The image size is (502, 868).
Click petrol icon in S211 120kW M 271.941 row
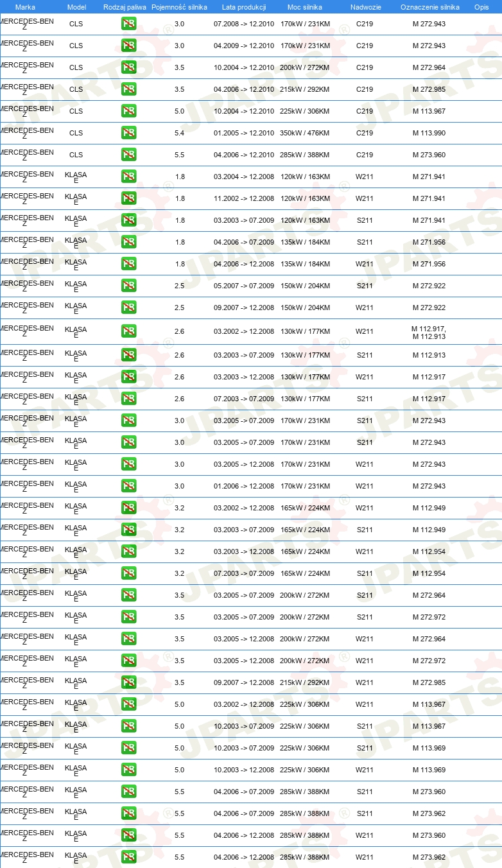point(128,220)
